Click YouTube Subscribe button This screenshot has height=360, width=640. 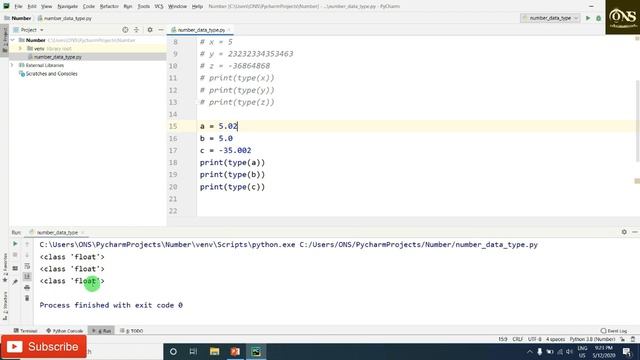coord(43,347)
